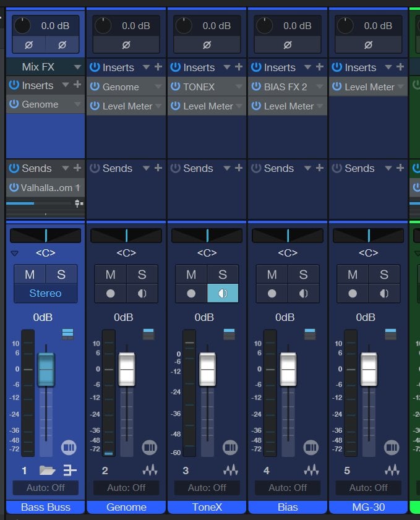Open Inserts menu arrow on ToneX channel

(227, 67)
